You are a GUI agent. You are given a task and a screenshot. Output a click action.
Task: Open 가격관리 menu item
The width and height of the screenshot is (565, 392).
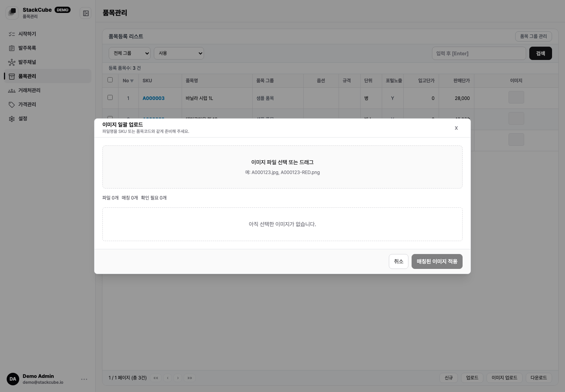pos(47,105)
